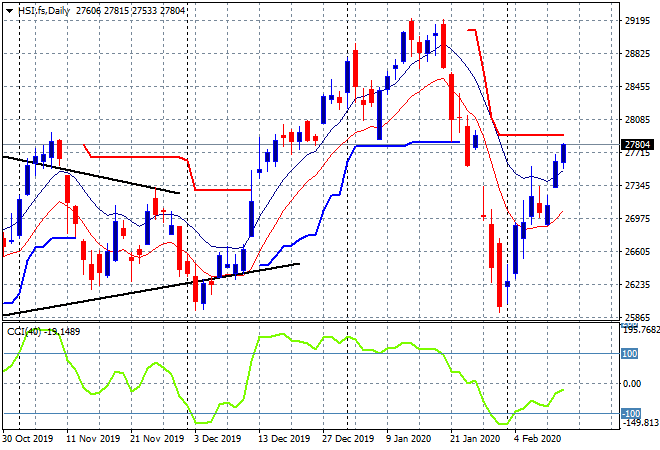Image resolution: width=660 pixels, height=450 pixels.
Task: Click the CCI 0.00 level label
Action: coord(632,383)
